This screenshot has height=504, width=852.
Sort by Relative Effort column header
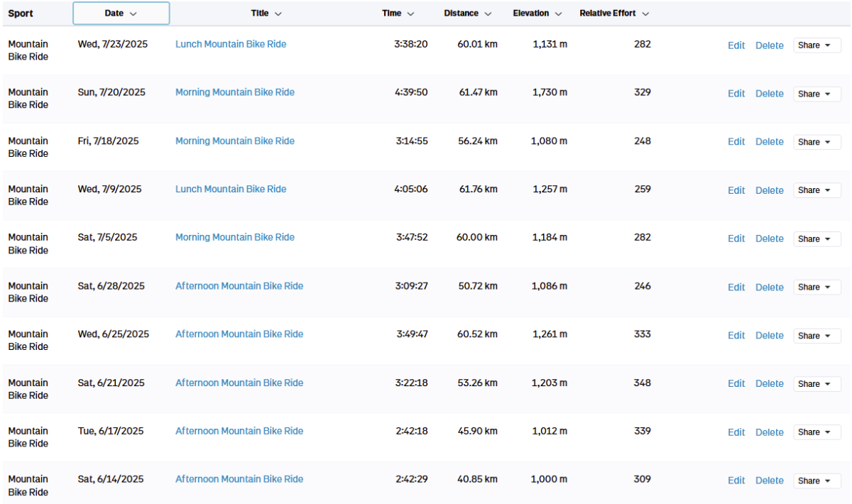(614, 13)
